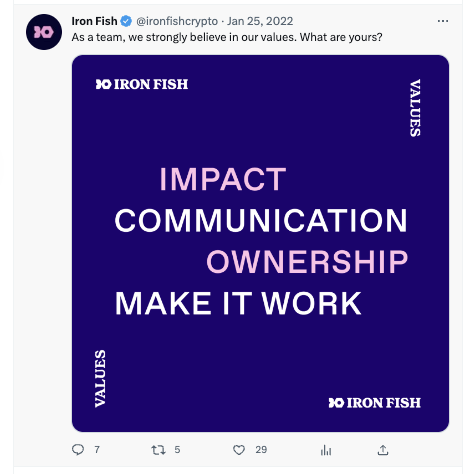Visit the @ironfishcrypto handle link

177,21
